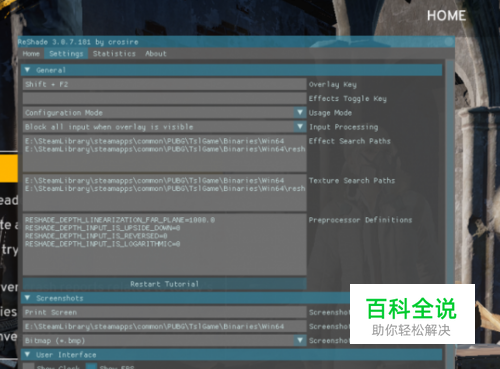Viewport: 500px width, 369px height.
Task: Open the About tab
Action: (156, 54)
